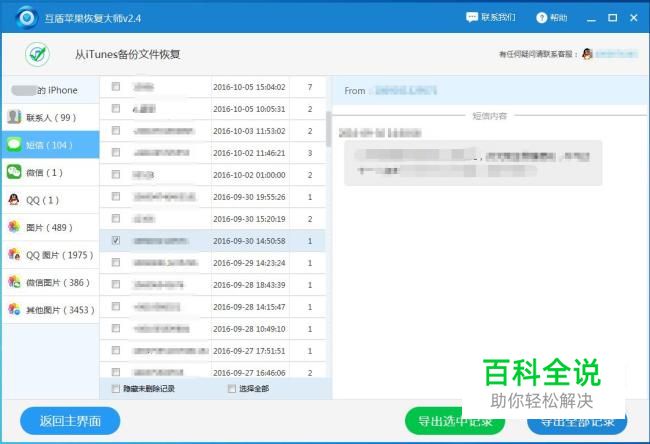This screenshot has width=650, height=444.
Task: Open QQ (1) category
Action: [51, 200]
